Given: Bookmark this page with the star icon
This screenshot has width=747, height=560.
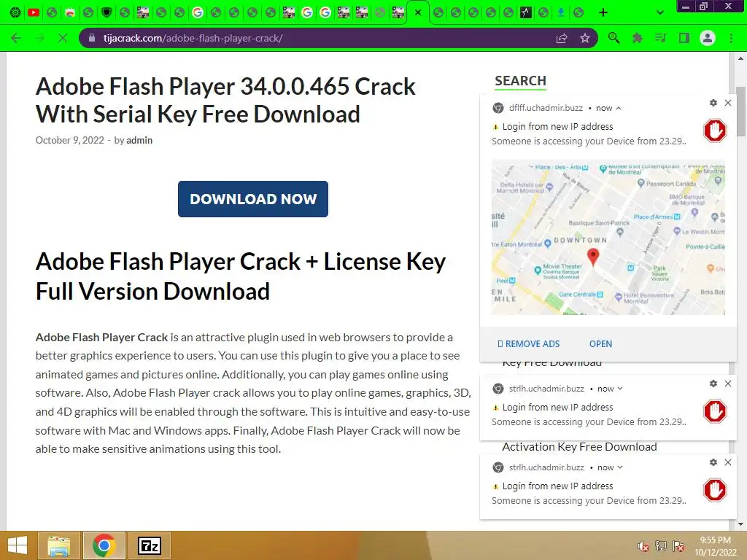Looking at the screenshot, I should click(585, 38).
